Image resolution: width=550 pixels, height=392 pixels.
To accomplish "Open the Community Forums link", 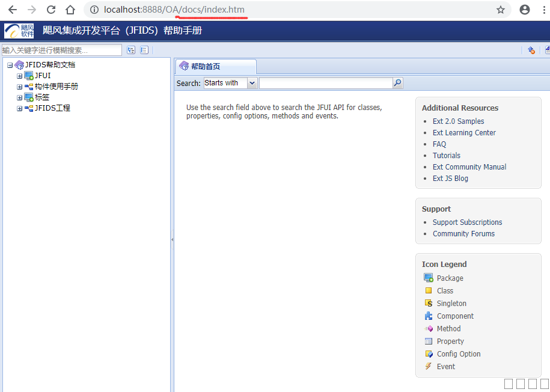I will tap(463, 234).
